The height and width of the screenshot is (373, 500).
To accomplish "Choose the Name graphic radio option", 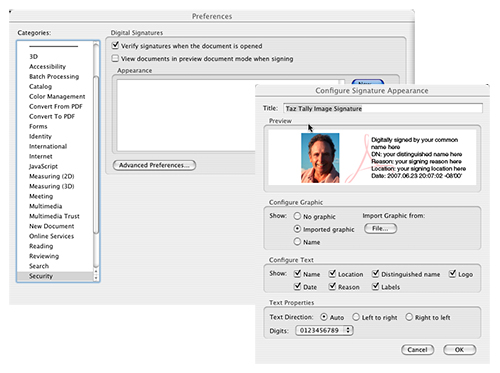I will pyautogui.click(x=297, y=242).
